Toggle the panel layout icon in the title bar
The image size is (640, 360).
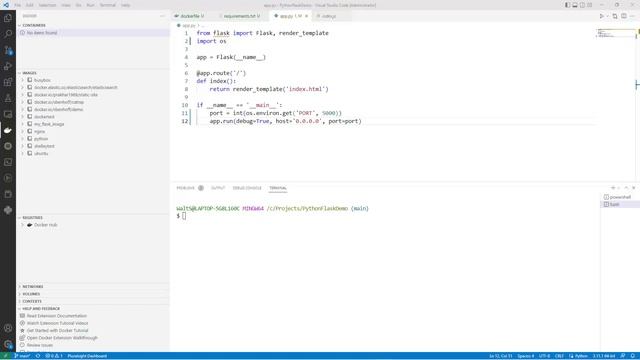tap(575, 5)
